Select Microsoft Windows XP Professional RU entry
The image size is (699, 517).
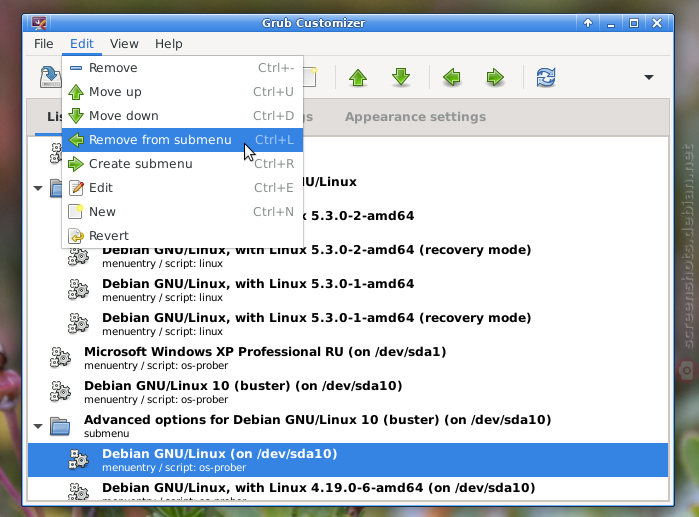(348, 358)
